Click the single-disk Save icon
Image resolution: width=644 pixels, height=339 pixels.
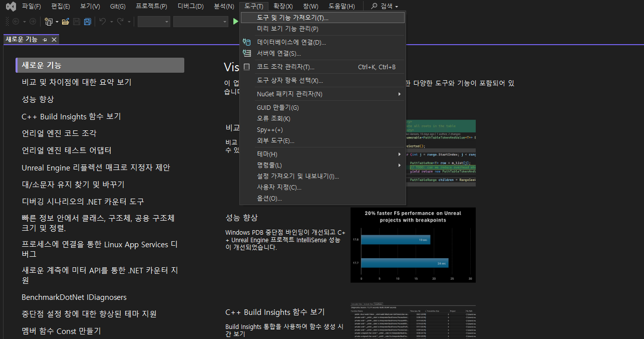[77, 22]
